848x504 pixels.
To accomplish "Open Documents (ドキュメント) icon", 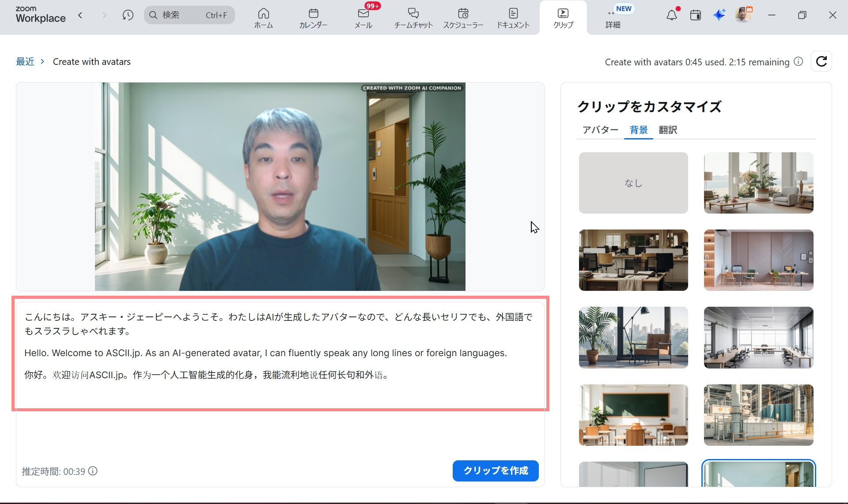I will (x=513, y=18).
